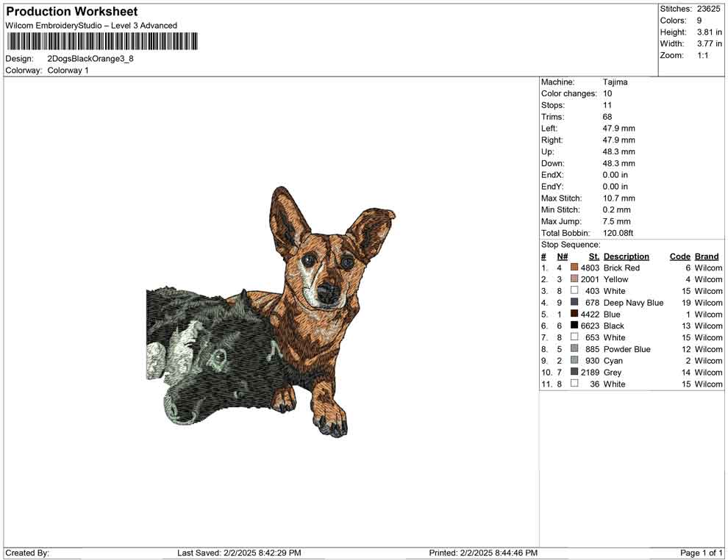Viewport: 728px width, 560px height.
Task: Click the design name 2DogsBlackOrange3_8
Action: point(90,59)
